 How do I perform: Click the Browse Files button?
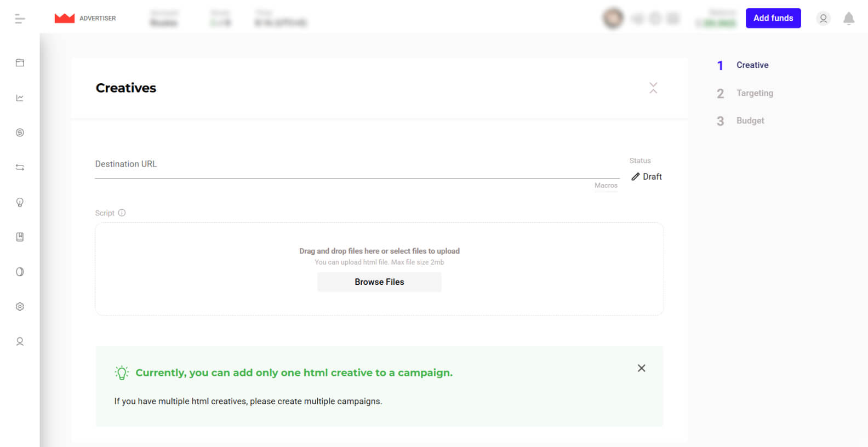tap(379, 282)
